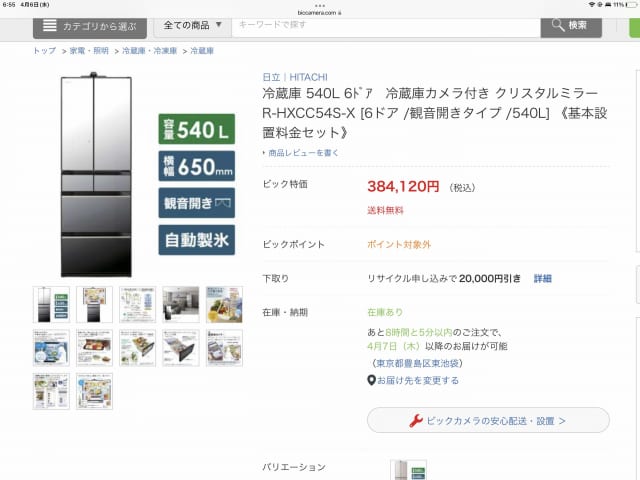Expand ビックカメラの安心配送・設置 arrow button
Image resolution: width=640 pixels, height=480 pixels.
coord(488,420)
